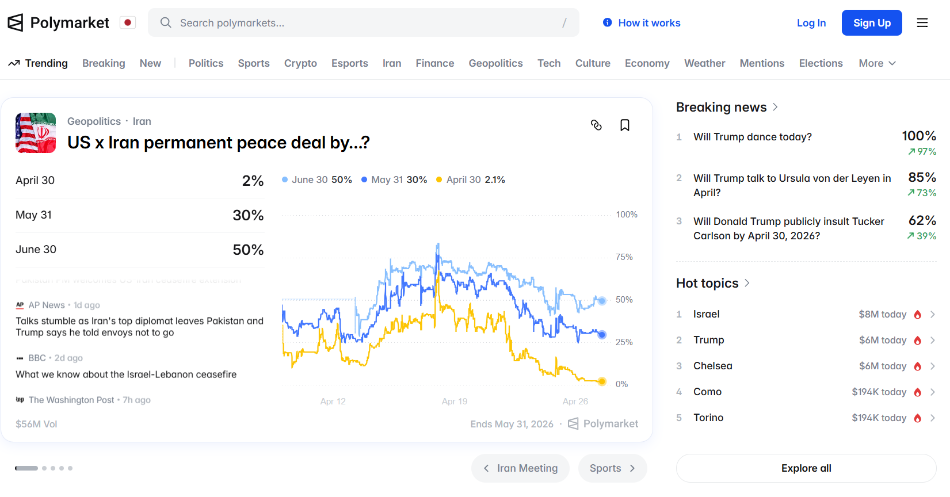Image resolution: width=950 pixels, height=497 pixels.
Task: Switch to the Geopolitics tab
Action: (x=495, y=63)
